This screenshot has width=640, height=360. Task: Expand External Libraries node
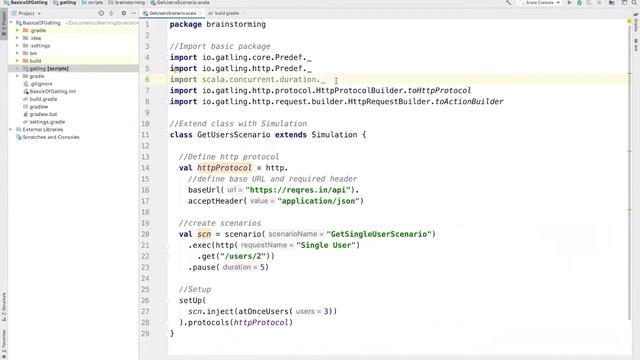11,129
